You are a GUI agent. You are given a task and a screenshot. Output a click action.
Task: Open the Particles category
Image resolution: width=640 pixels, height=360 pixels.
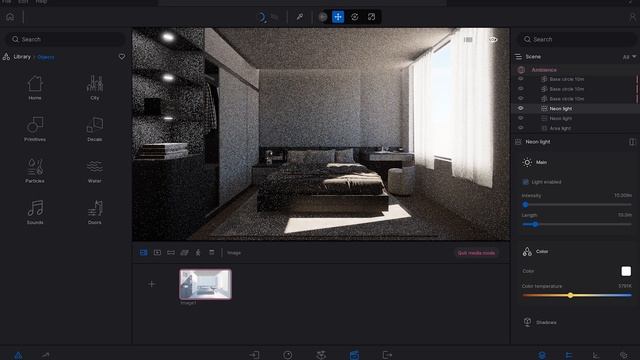click(35, 171)
